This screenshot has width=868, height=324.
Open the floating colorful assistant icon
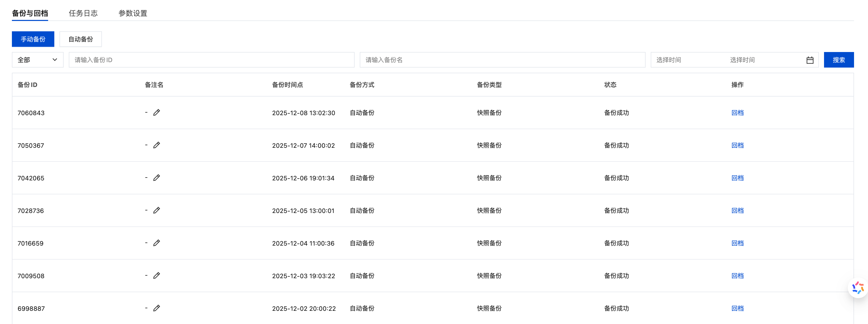(858, 288)
